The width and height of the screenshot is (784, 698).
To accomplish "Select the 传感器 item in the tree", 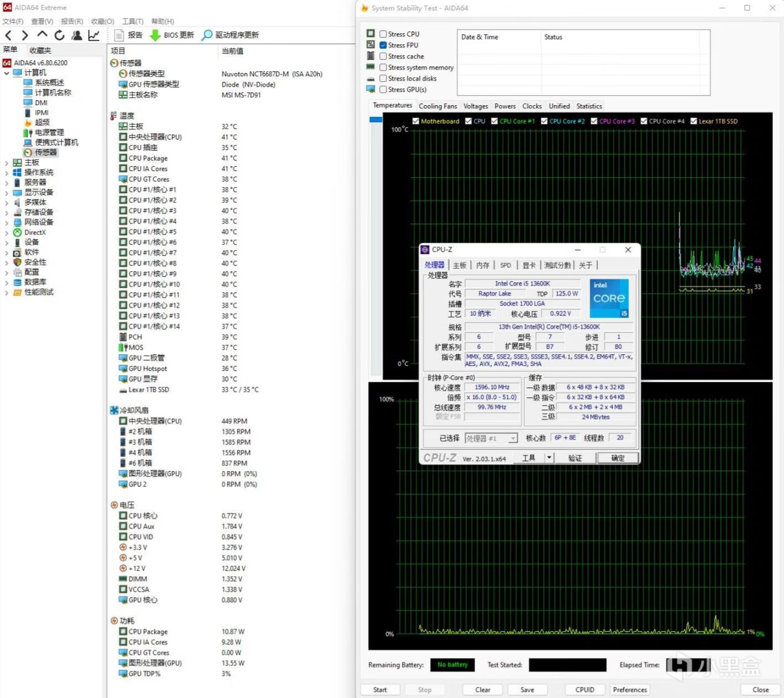I will 46,153.
